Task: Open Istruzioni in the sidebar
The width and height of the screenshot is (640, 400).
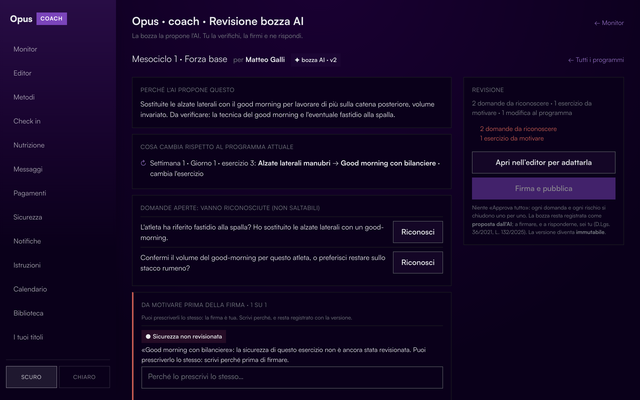Action: pyautogui.click(x=27, y=265)
